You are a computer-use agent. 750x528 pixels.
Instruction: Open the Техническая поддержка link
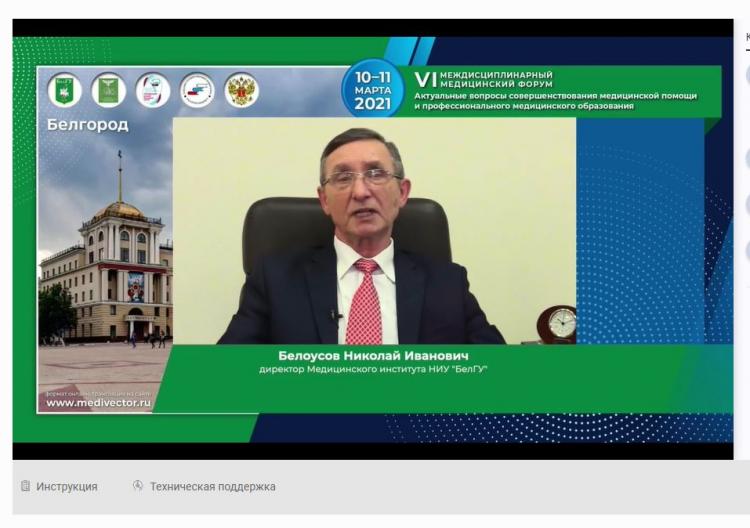212,487
